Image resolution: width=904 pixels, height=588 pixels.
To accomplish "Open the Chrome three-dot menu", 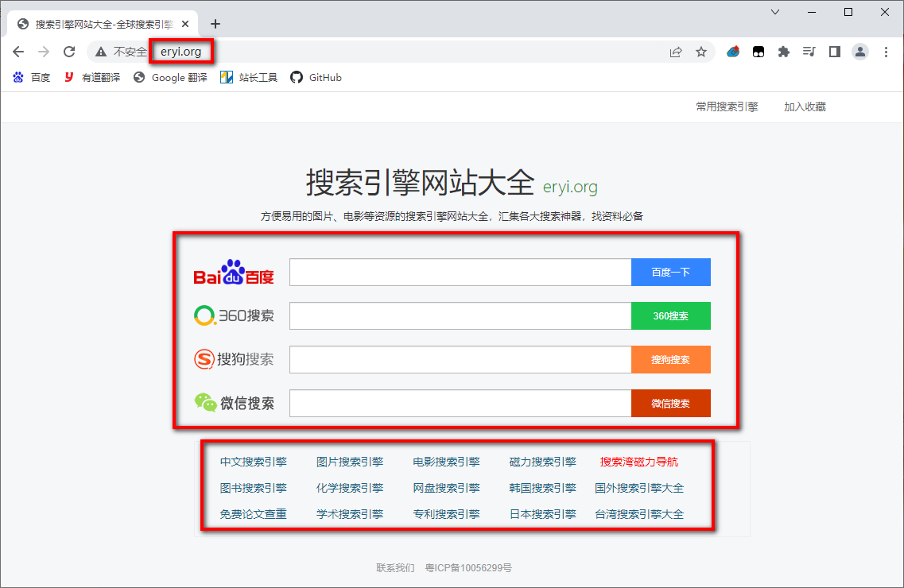I will 887,52.
